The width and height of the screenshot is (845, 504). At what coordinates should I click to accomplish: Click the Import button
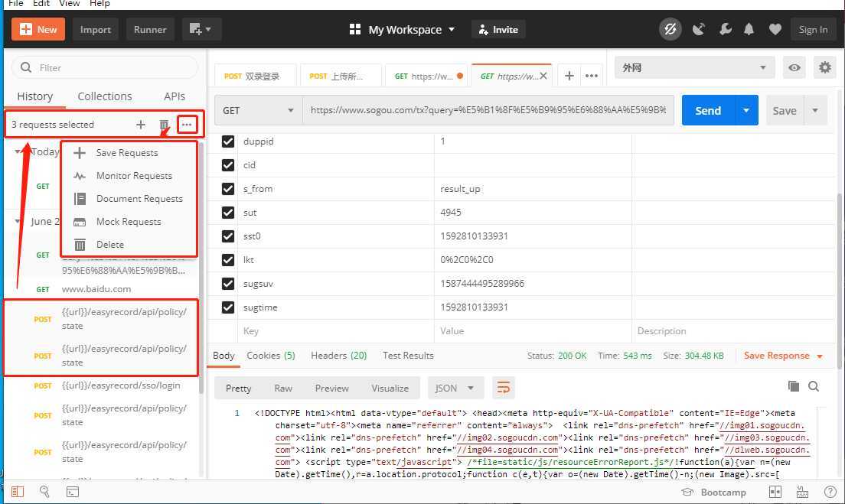click(96, 29)
